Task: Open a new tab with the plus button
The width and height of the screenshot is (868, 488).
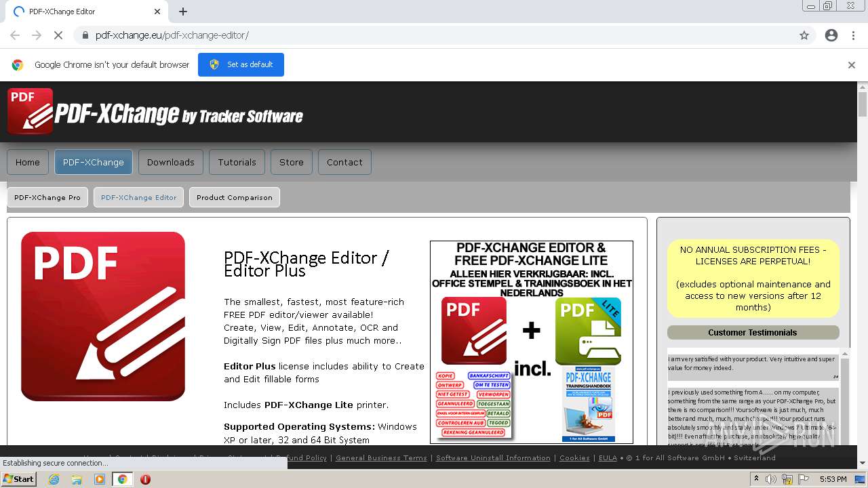Action: [x=183, y=12]
